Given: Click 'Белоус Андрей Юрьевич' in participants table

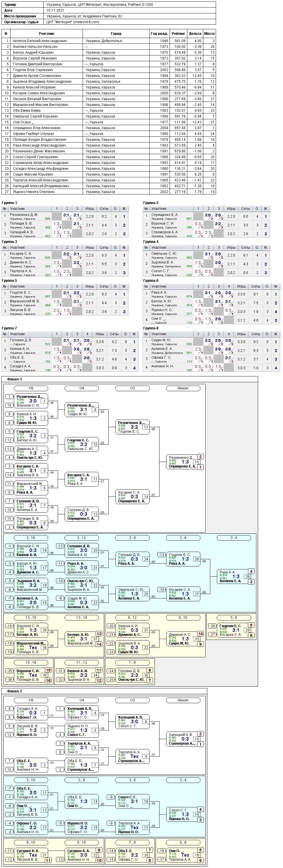Looking at the screenshot, I should pyautogui.click(x=33, y=52).
